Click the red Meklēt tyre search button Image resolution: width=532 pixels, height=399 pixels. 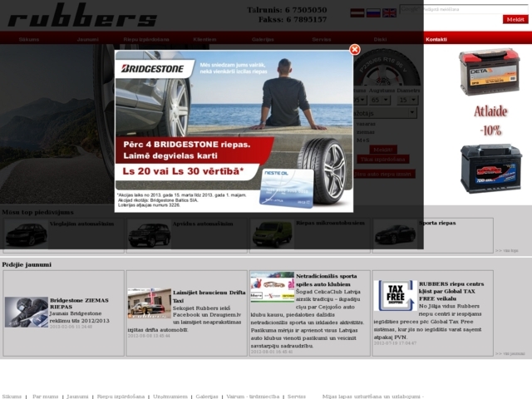(383, 150)
